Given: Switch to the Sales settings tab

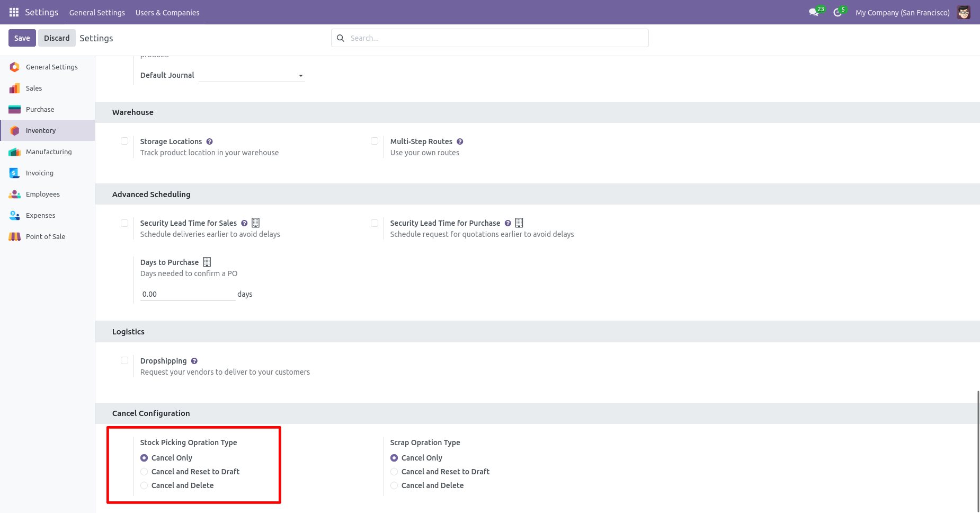Looking at the screenshot, I should [x=48, y=88].
